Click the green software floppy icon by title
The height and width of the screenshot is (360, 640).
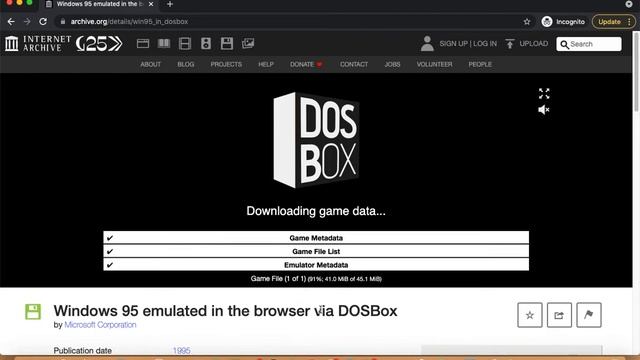[x=33, y=311]
